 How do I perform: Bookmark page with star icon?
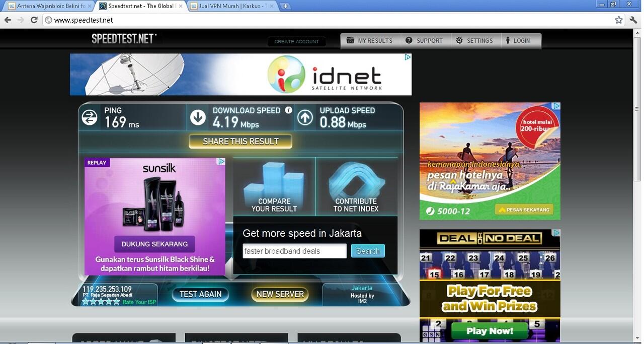[619, 20]
